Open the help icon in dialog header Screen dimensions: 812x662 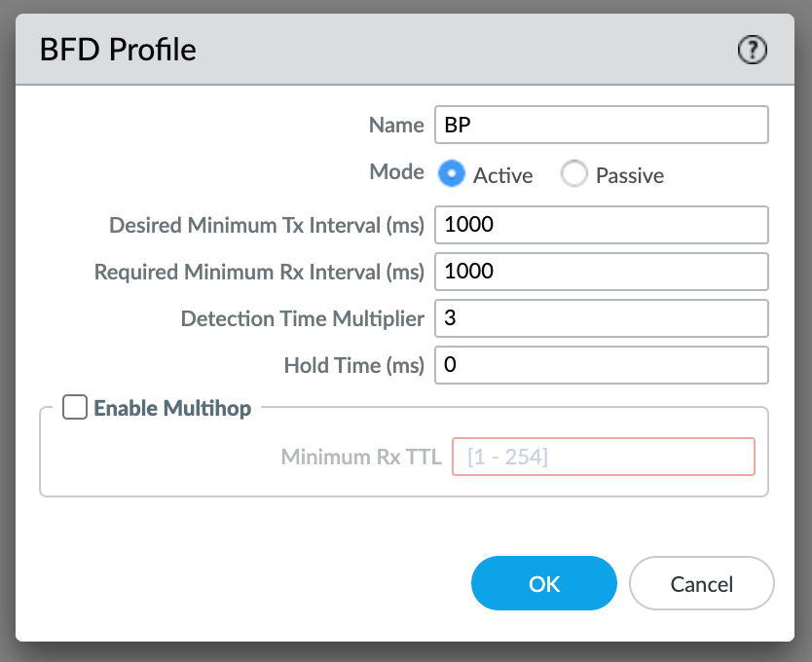[x=753, y=50]
